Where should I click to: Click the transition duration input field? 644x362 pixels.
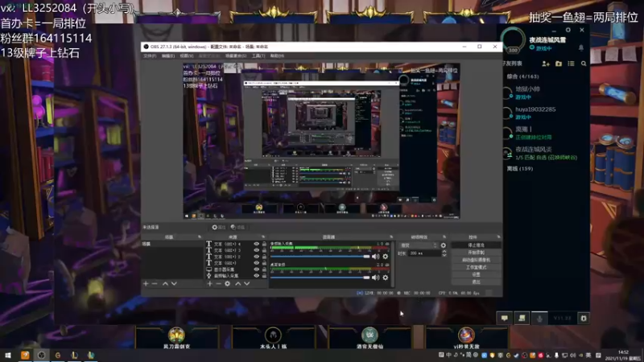424,253
